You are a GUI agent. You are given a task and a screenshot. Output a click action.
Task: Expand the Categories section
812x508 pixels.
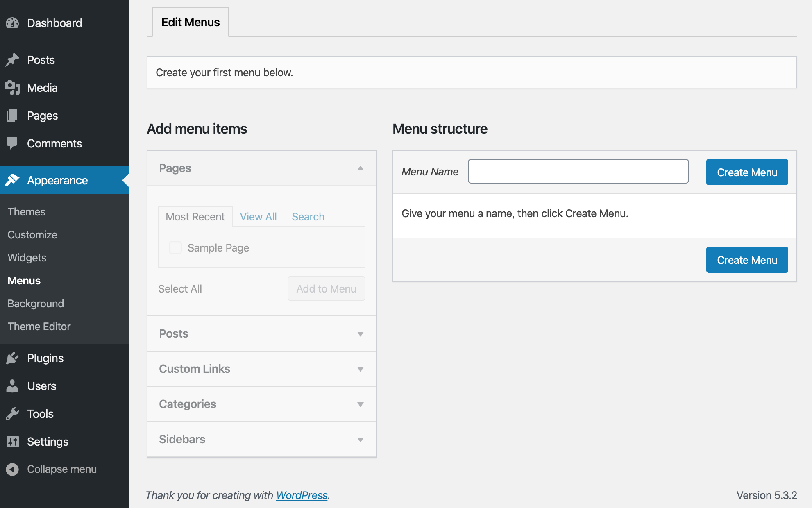360,404
